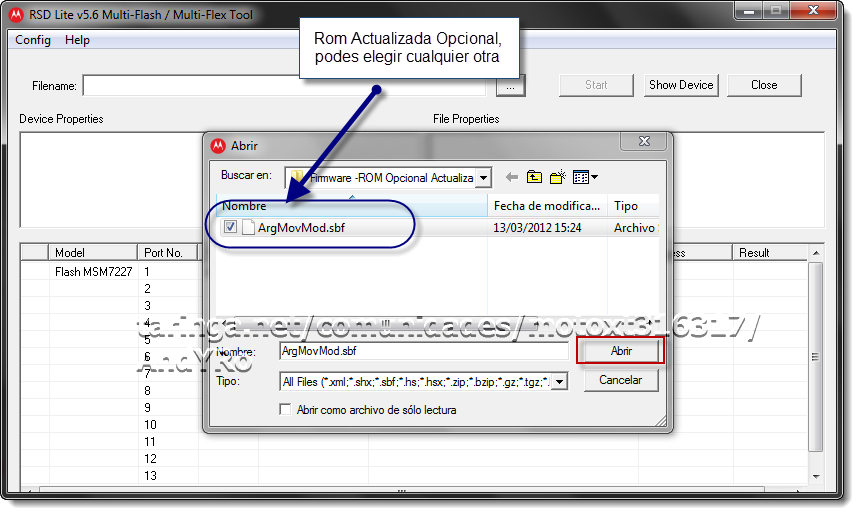
Task: Minimize the RSD Lite window
Action: 749,10
